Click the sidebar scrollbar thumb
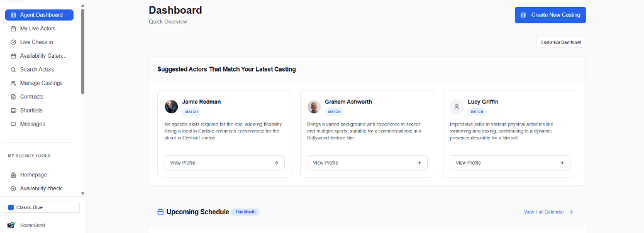 click(82, 51)
